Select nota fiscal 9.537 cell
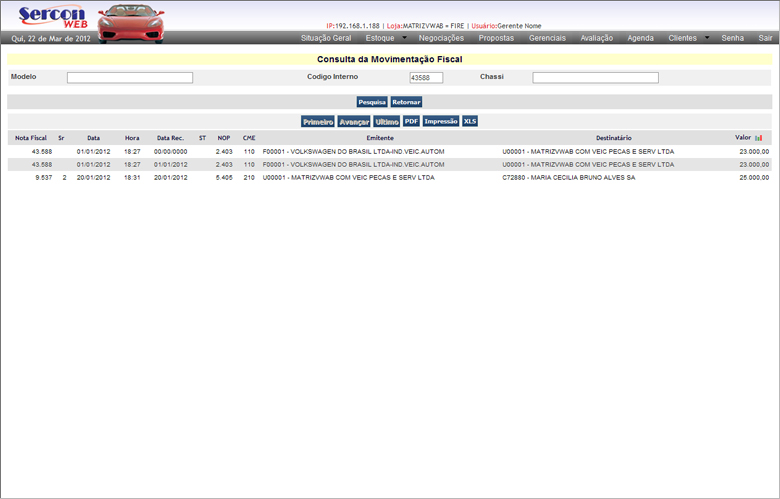Viewport: 780px width, 499px height. click(43, 178)
